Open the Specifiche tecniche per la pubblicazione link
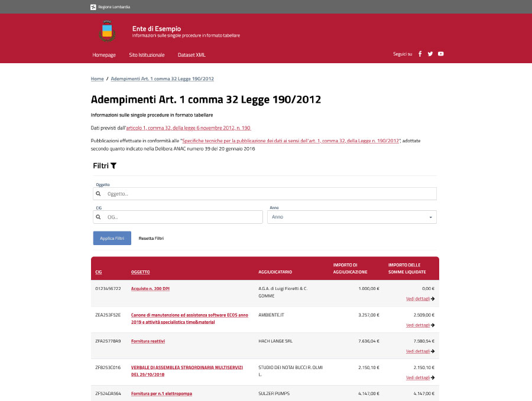The height and width of the screenshot is (401, 532). [290, 141]
